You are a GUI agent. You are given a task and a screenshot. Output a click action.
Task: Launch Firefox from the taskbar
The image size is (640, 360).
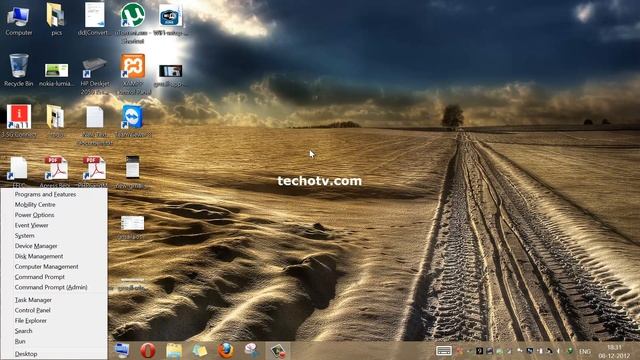[x=226, y=351]
